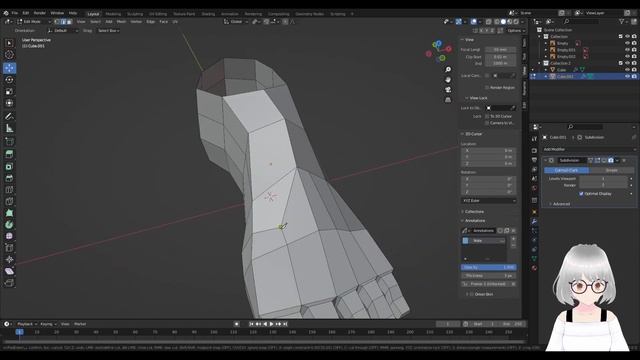The width and height of the screenshot is (640, 360).
Task: Open the Options dropdown in viewport header
Action: coord(516,31)
